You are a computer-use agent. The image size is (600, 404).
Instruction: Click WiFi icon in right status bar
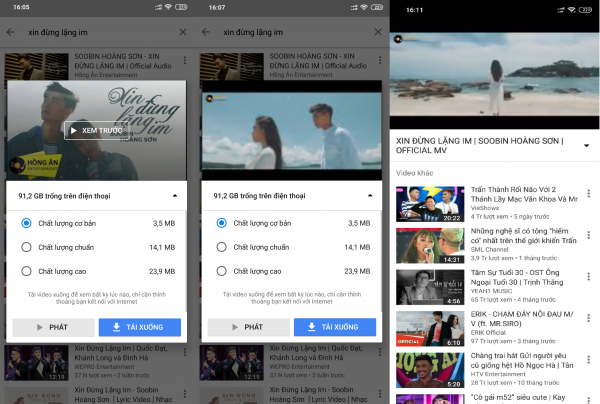(571, 10)
